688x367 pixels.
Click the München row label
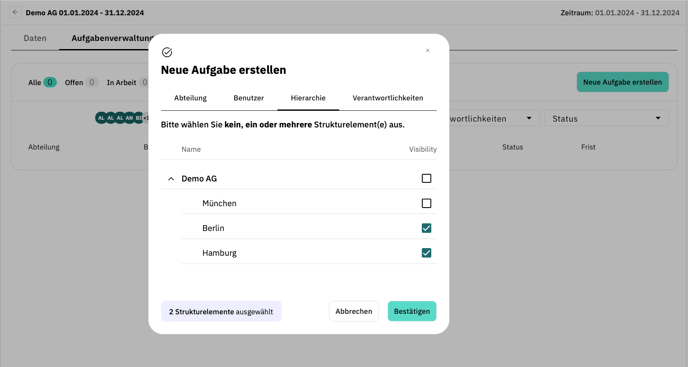(x=219, y=203)
